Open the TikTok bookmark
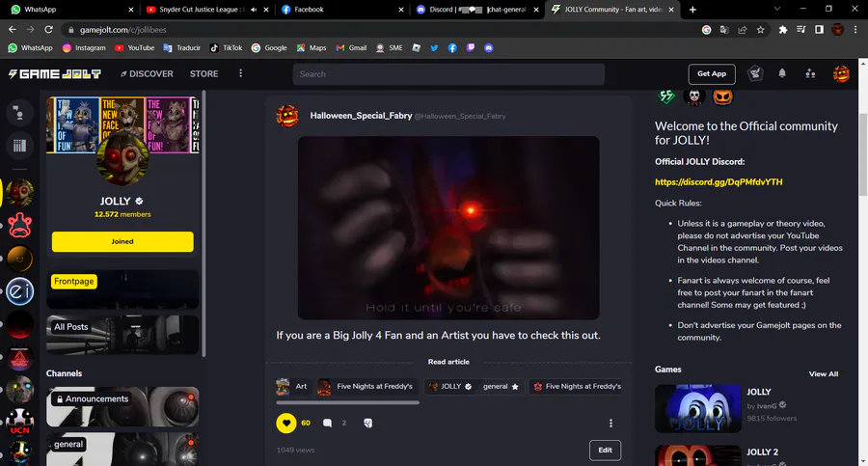The width and height of the screenshot is (868, 466). (x=226, y=48)
